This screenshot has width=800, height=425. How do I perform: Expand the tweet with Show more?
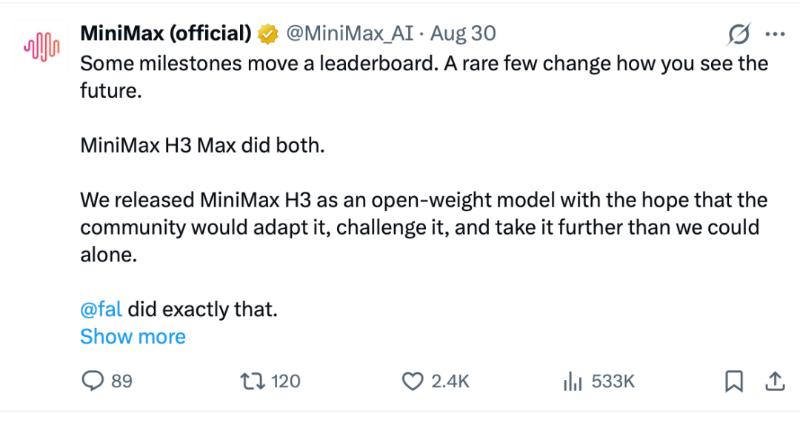point(133,337)
